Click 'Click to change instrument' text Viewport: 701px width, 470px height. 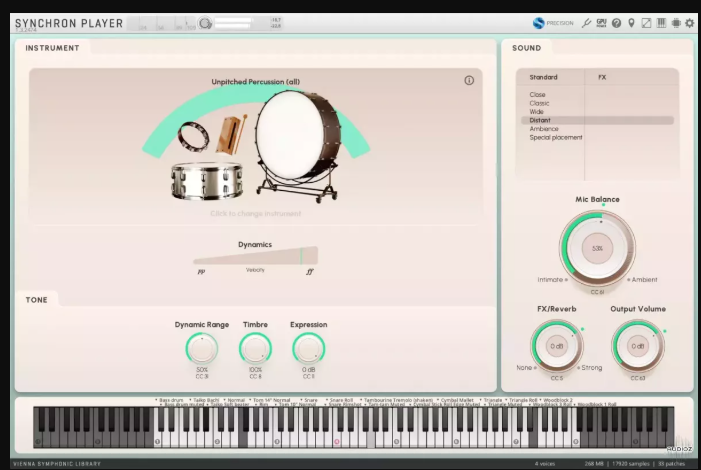click(x=255, y=213)
